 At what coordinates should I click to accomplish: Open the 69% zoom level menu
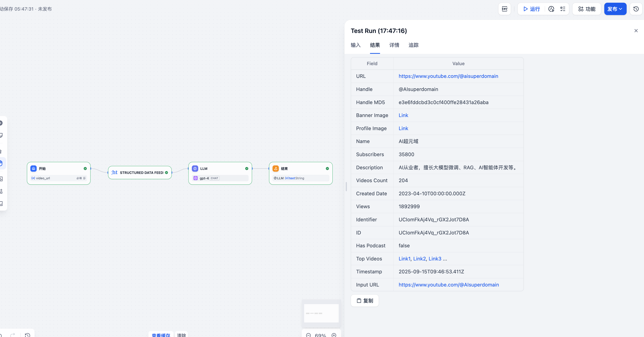tap(320, 335)
